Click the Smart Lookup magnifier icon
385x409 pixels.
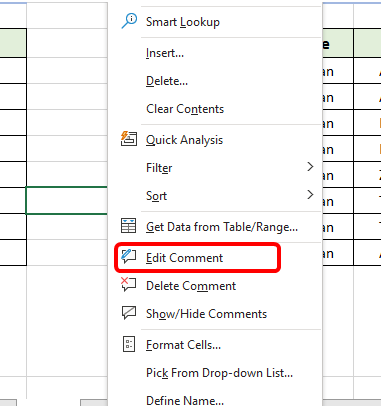tap(129, 21)
